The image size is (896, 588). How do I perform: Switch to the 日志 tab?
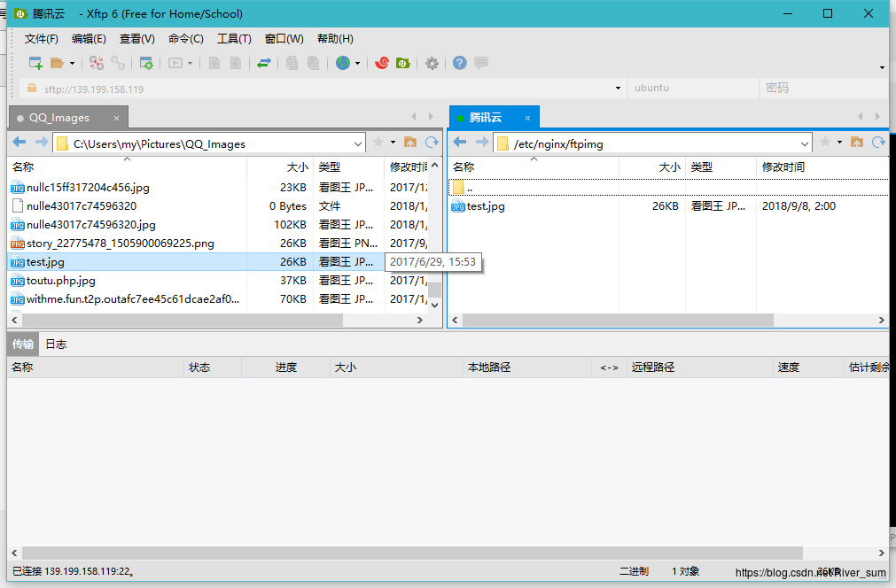click(56, 344)
